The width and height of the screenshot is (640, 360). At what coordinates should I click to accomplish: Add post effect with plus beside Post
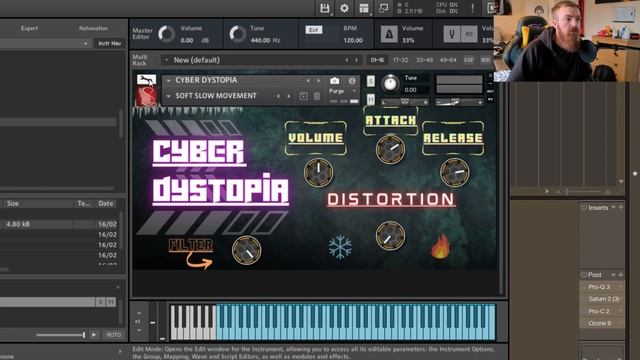click(x=621, y=275)
